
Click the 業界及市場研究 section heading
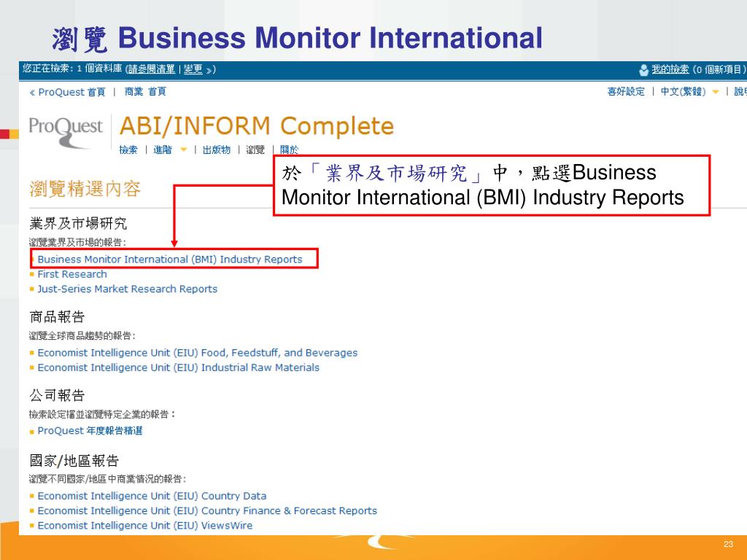pos(78,223)
